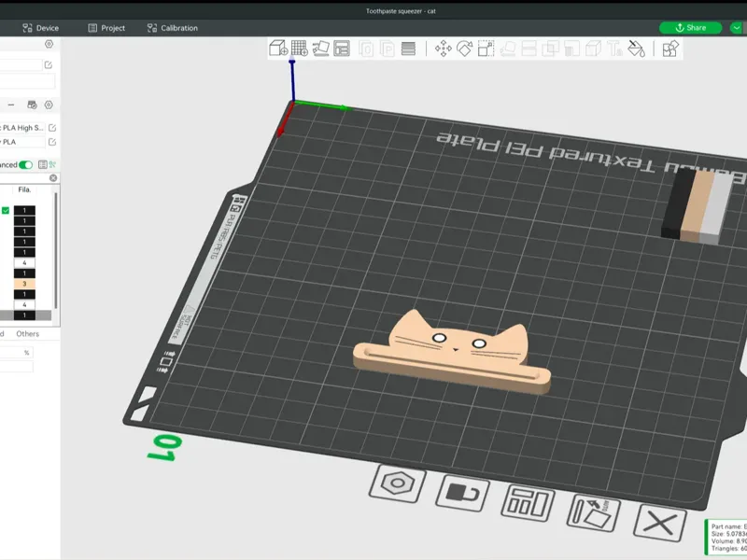Image resolution: width=747 pixels, height=560 pixels.
Task: Open dropdown arrow next to Share
Action: (737, 28)
